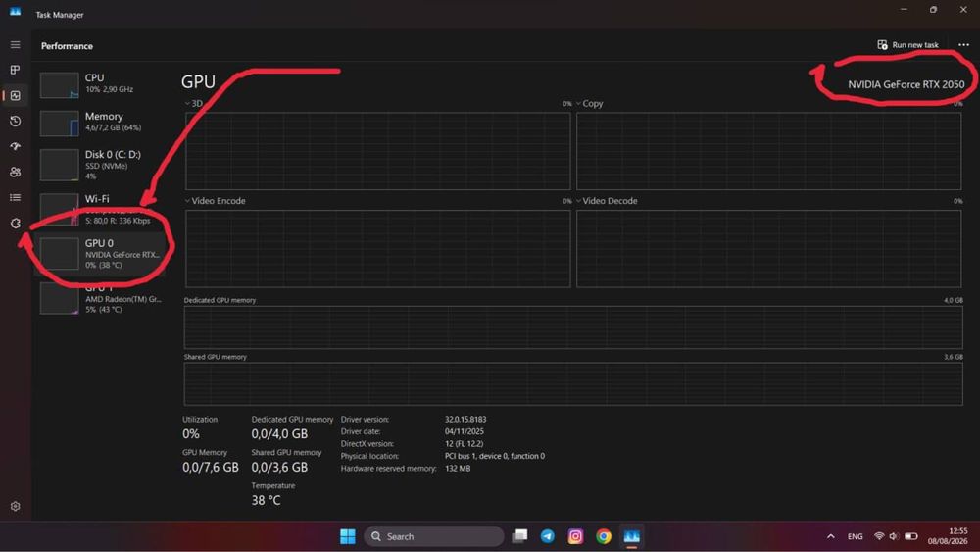This screenshot has width=980, height=552.
Task: Open the clock and date 12:55
Action: click(948, 536)
